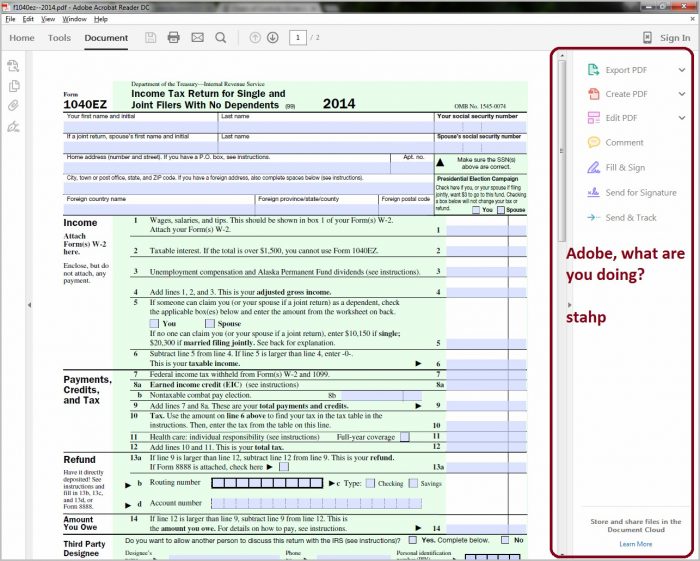
Task: Open the signatures pen icon in left sidebar
Action: [x=13, y=127]
